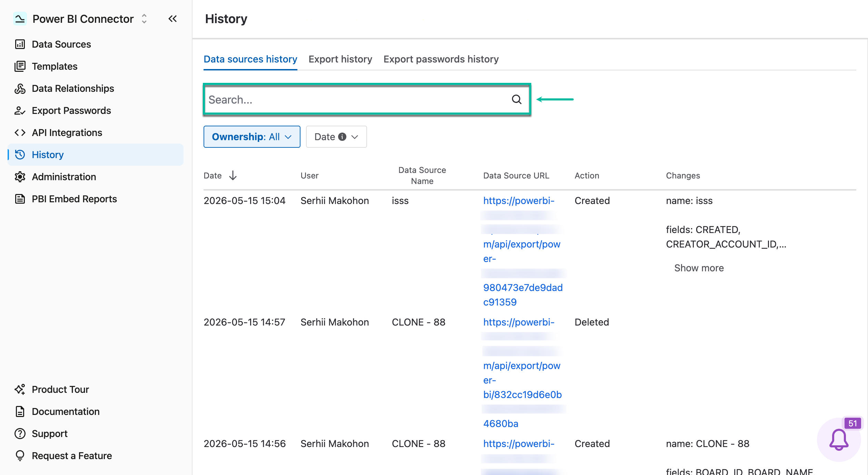The height and width of the screenshot is (475, 868).
Task: Open Administration page label
Action: point(64,177)
